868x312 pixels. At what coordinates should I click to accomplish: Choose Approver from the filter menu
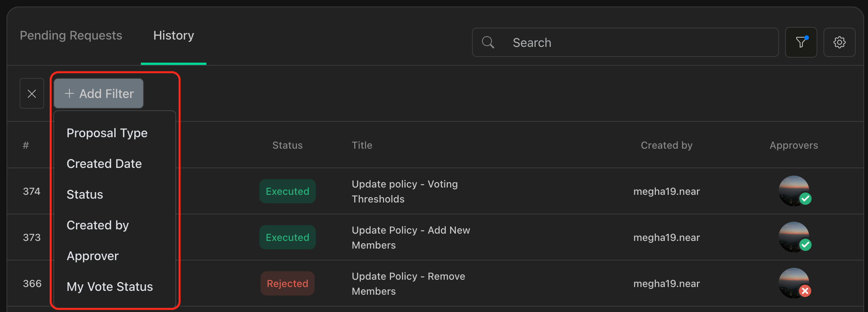pos(92,256)
